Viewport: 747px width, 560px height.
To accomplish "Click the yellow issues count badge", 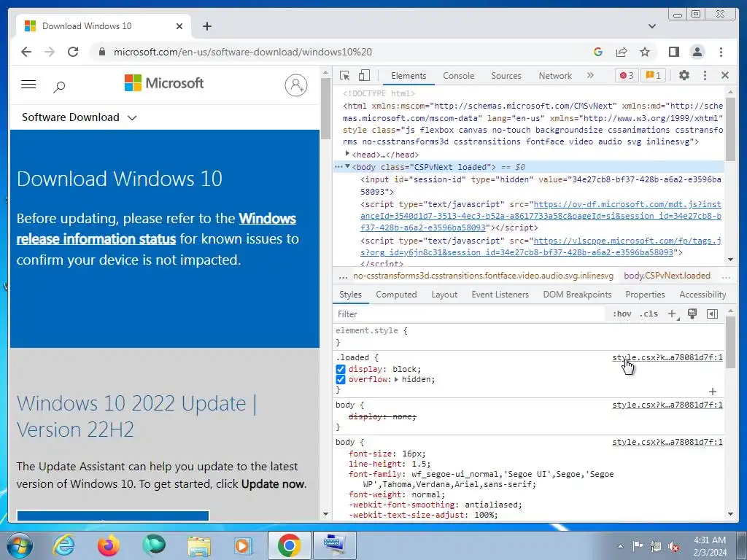I will (x=653, y=75).
